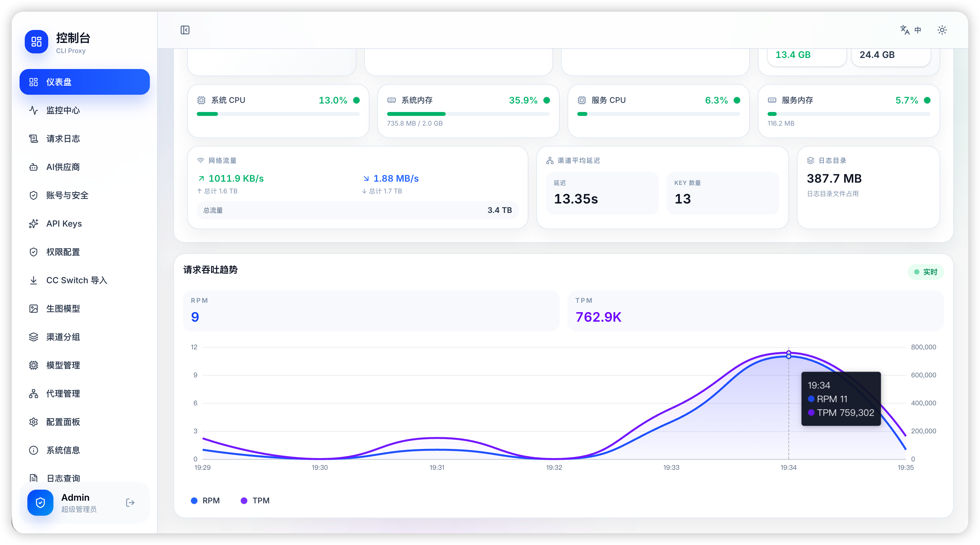The height and width of the screenshot is (545, 980).
Task: Click the 35.9% system memory value
Action: [x=523, y=100]
